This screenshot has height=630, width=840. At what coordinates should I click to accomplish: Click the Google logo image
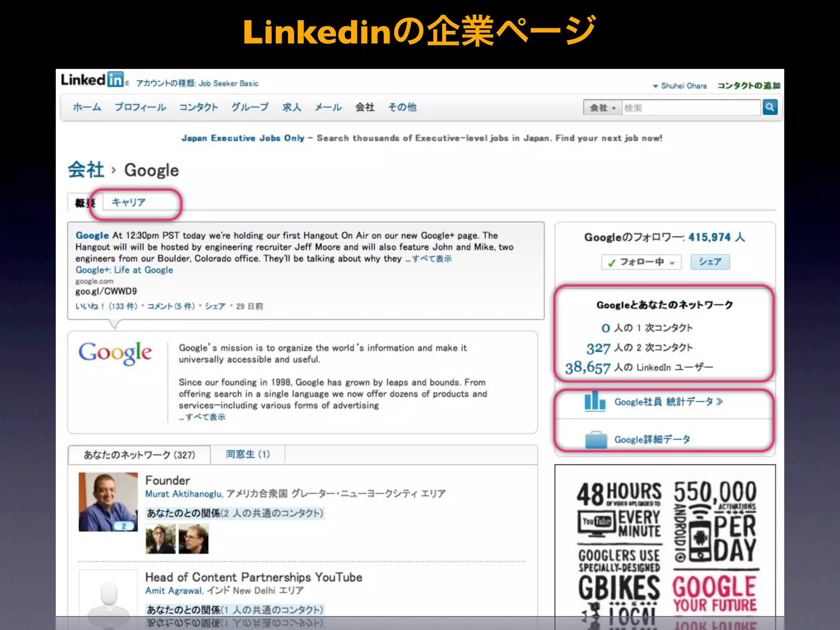[115, 353]
